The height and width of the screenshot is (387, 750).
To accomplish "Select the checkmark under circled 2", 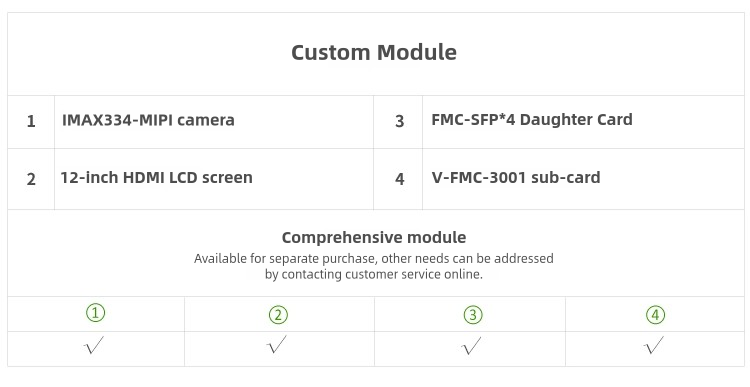I will click(276, 345).
